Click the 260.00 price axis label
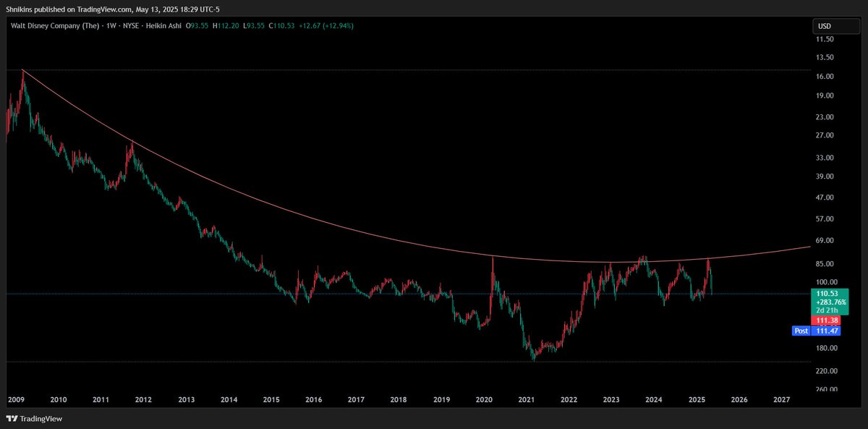Image resolution: width=868 pixels, height=429 pixels. [x=827, y=389]
